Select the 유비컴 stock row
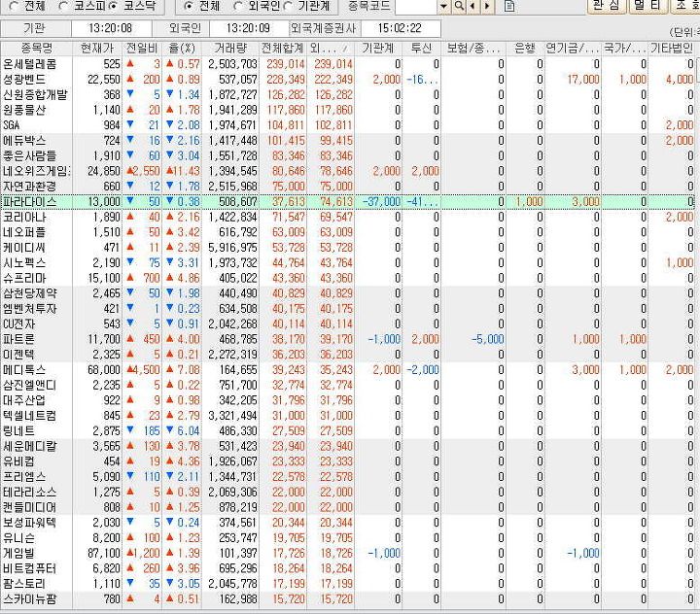The image size is (700, 614). point(348,461)
